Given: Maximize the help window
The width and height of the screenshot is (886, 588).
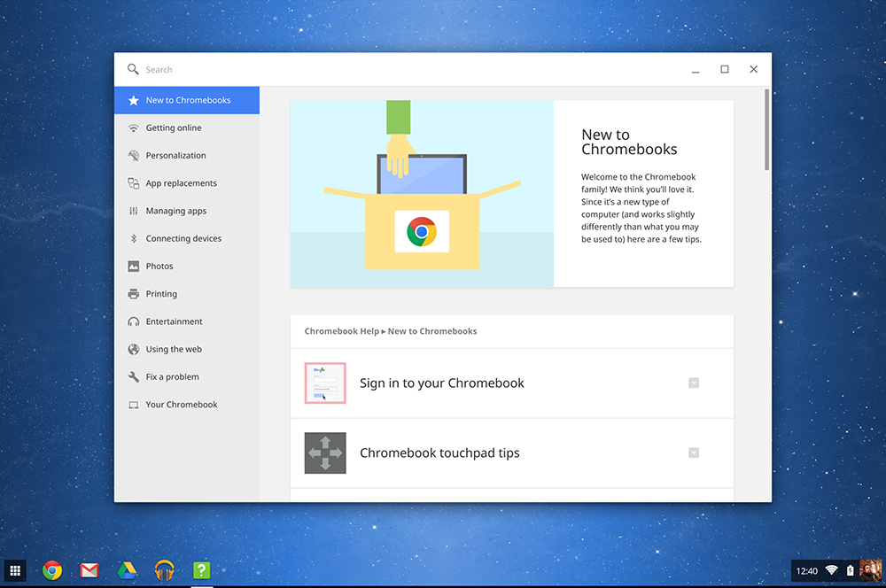Looking at the screenshot, I should tap(725, 69).
